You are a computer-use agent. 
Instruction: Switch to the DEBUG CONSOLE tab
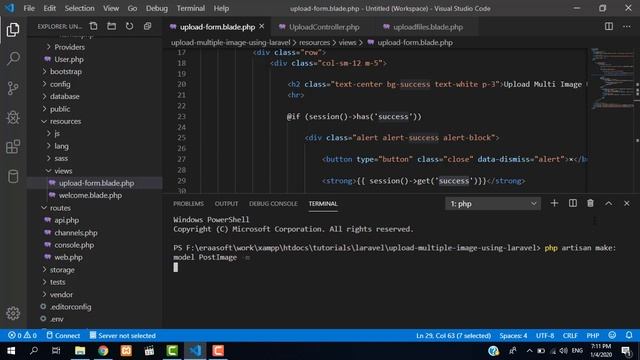point(273,204)
